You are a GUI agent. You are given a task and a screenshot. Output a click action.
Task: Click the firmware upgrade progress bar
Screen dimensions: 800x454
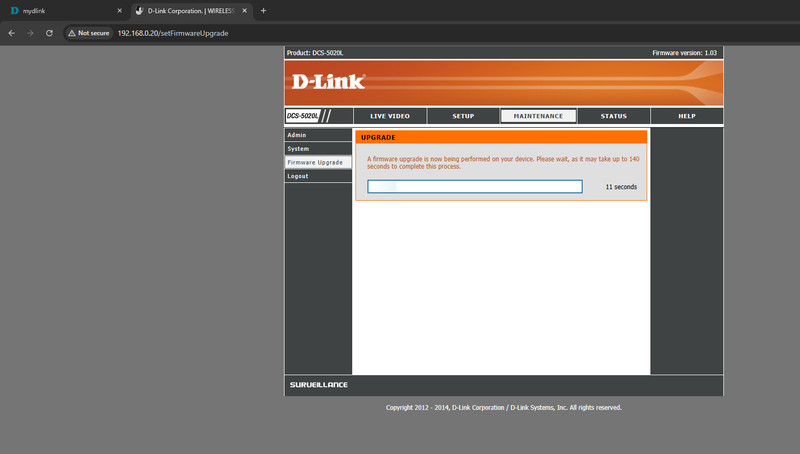[x=474, y=187]
